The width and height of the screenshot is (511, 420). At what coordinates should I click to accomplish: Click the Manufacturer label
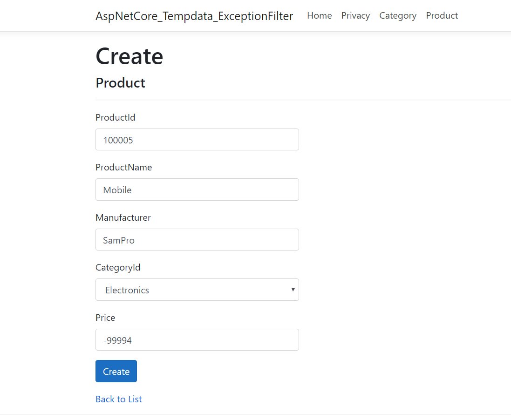(123, 217)
